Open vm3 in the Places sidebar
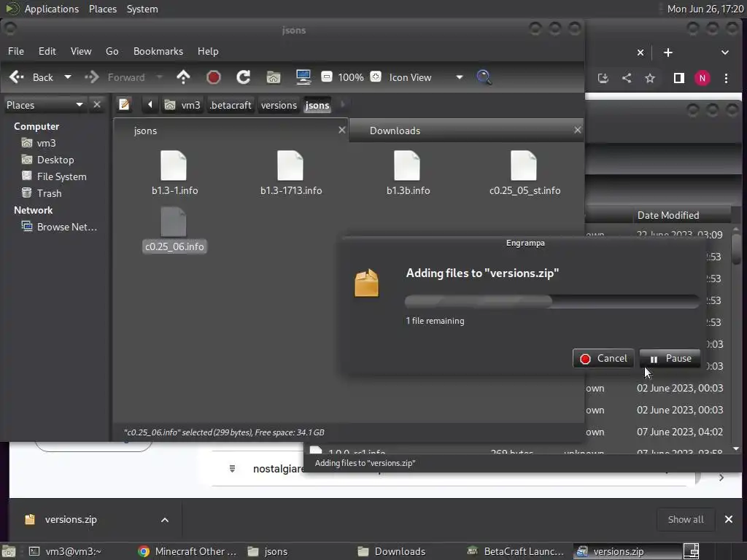This screenshot has height=560, width=747. tap(46, 143)
